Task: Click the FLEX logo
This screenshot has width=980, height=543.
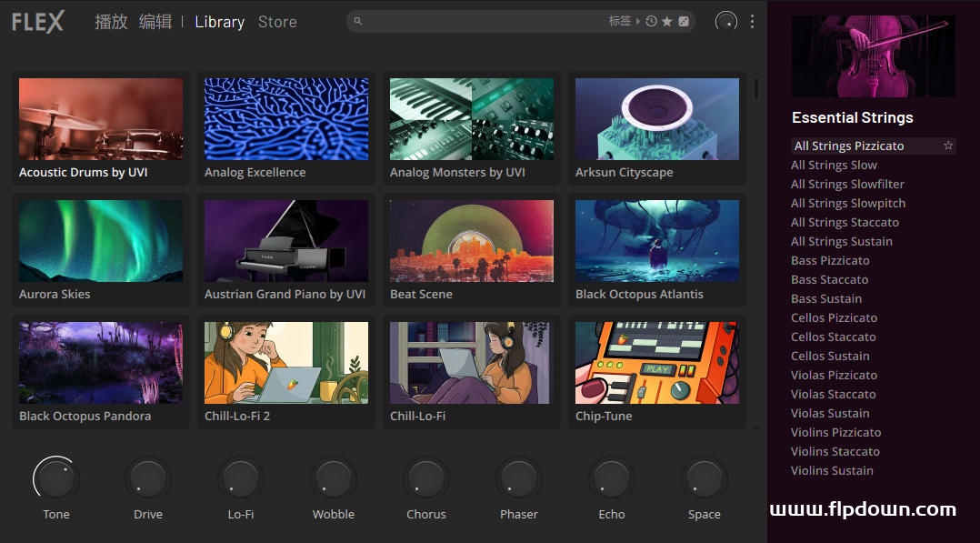Action: coord(38,22)
